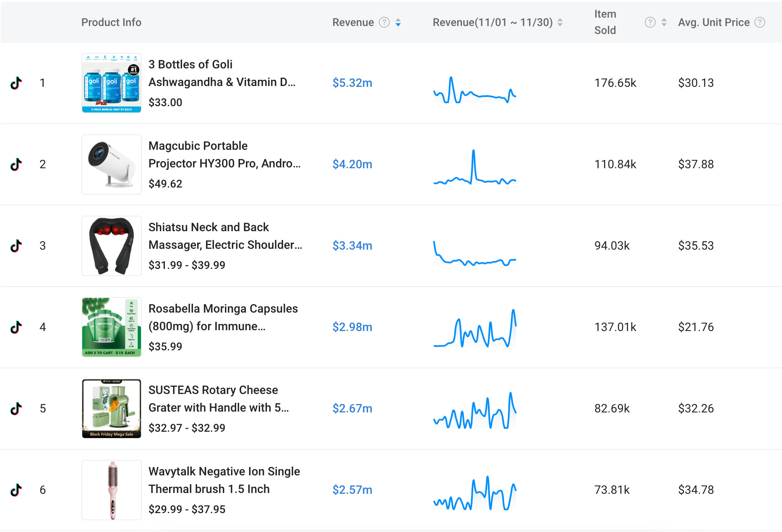Click the Product Info column header
Viewport: 782px width, 532px height.
[111, 22]
